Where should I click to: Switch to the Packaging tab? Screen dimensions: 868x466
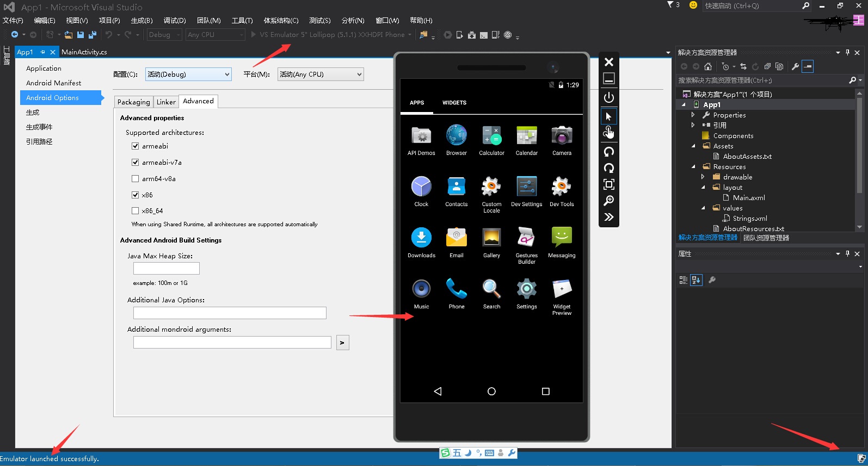[x=133, y=102]
